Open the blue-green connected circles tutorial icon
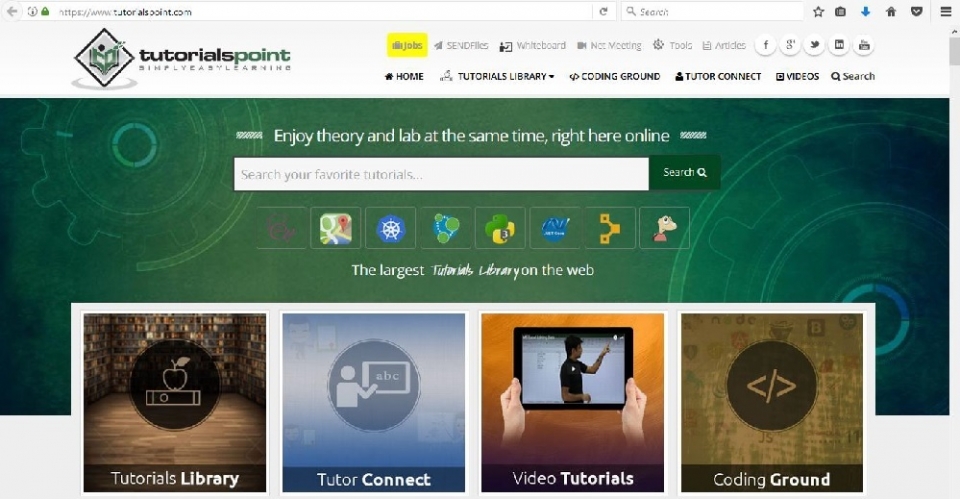 click(x=446, y=228)
